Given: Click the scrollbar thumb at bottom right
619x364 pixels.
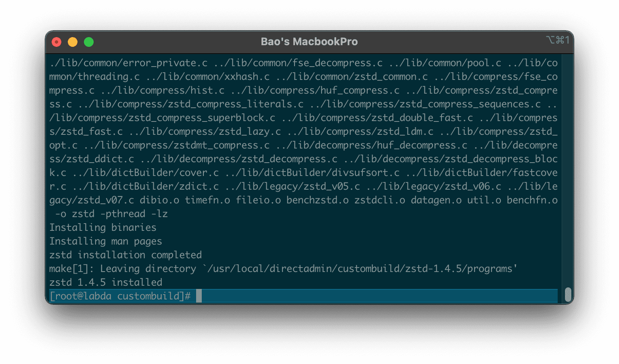Looking at the screenshot, I should point(568,295).
